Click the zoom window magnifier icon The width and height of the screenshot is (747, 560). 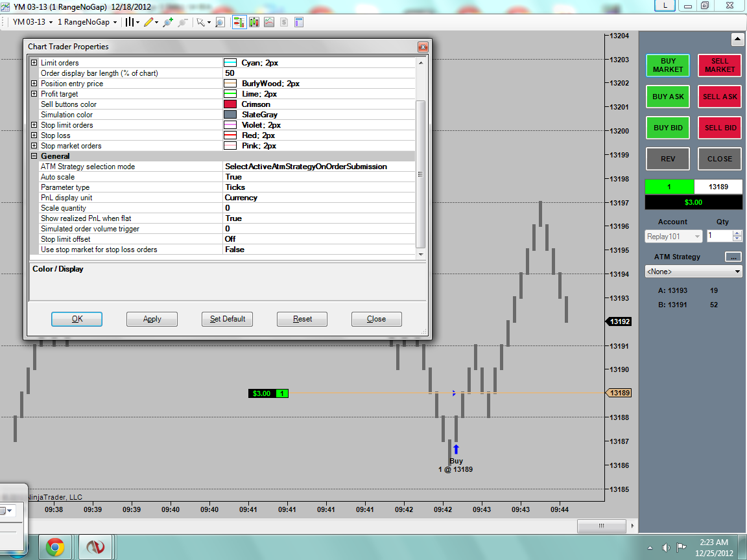[x=220, y=22]
